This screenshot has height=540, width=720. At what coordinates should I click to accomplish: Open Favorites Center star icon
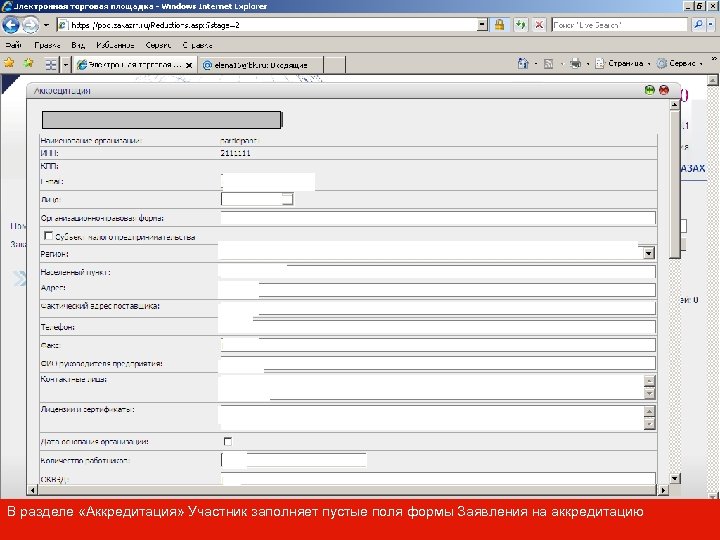coord(9,63)
